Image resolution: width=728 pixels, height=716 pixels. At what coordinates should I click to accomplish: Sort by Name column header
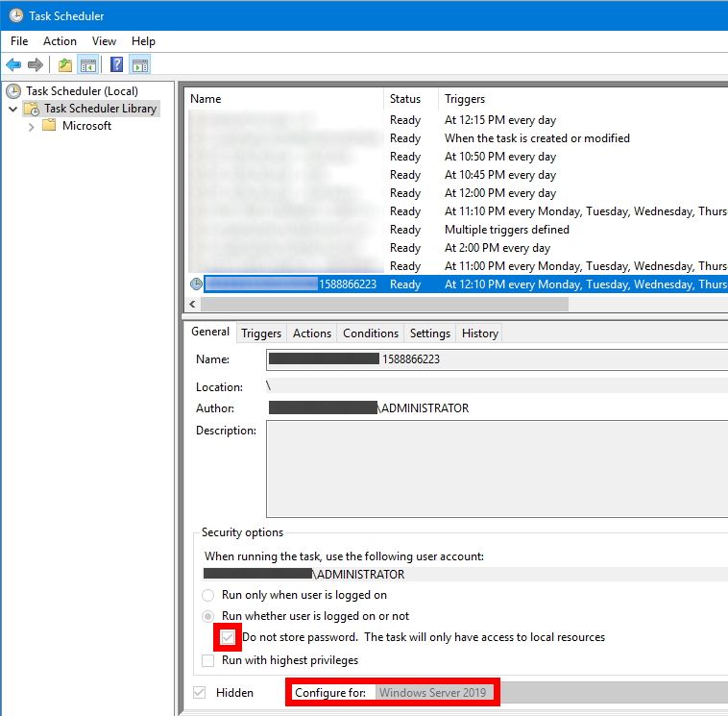click(286, 99)
